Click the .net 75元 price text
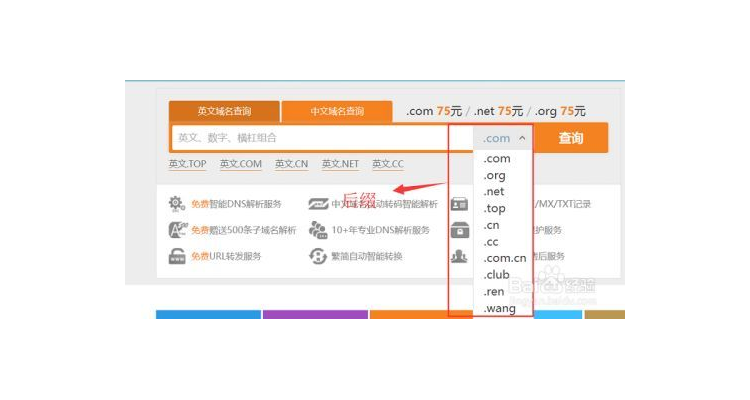This screenshot has width=750, height=400. click(x=498, y=111)
